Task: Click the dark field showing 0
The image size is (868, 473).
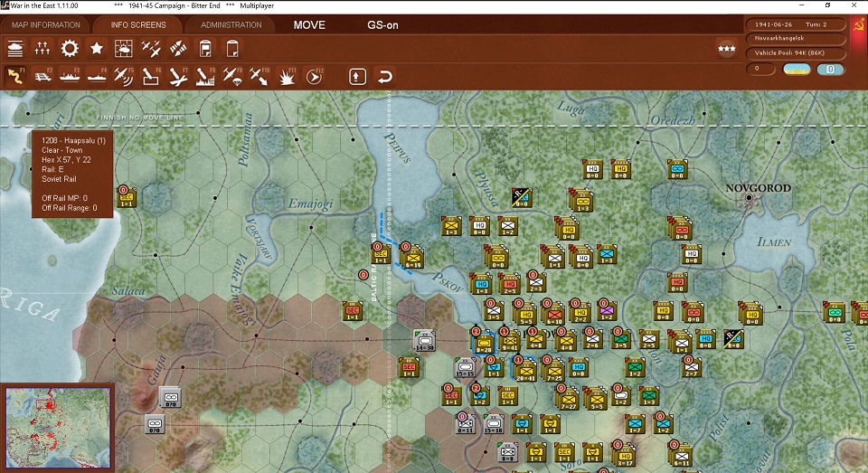Action: [x=760, y=69]
